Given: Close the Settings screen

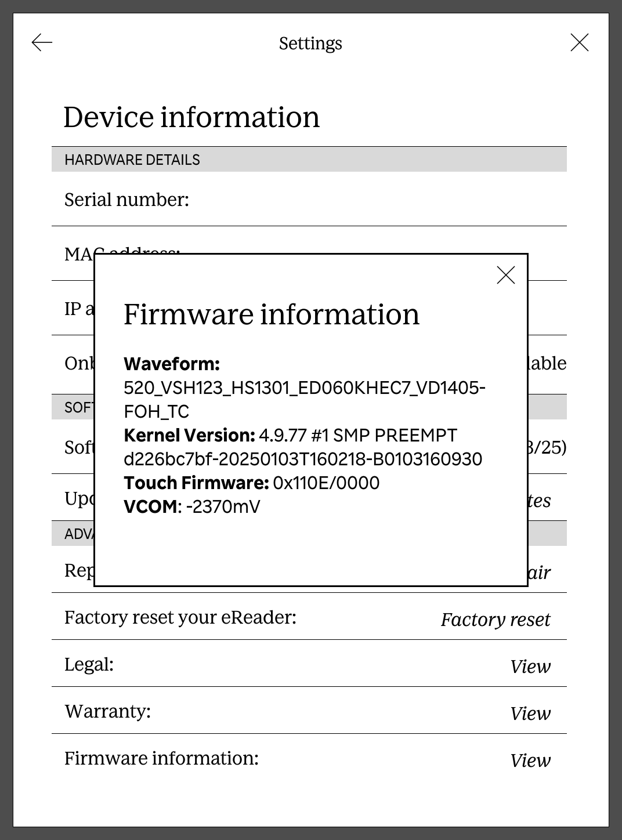Looking at the screenshot, I should 580,42.
